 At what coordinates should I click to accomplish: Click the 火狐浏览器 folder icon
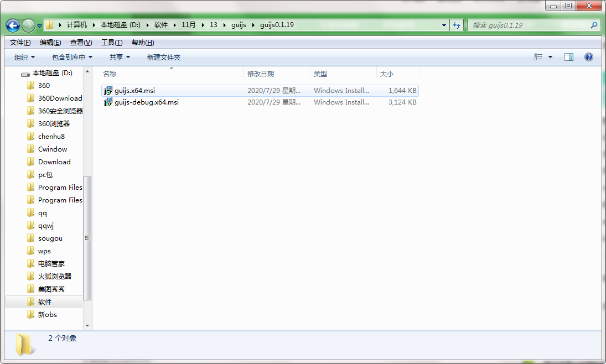pos(31,277)
